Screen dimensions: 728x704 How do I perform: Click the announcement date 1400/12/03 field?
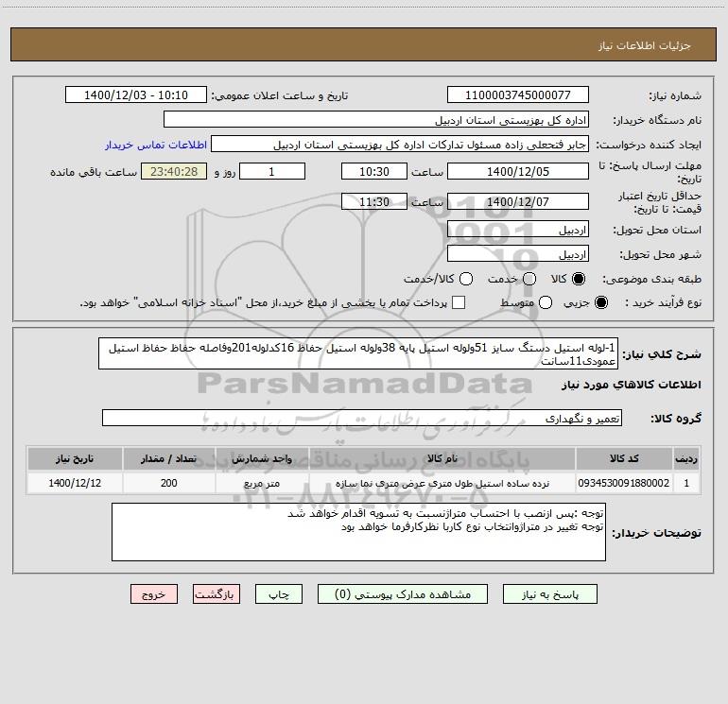point(136,95)
